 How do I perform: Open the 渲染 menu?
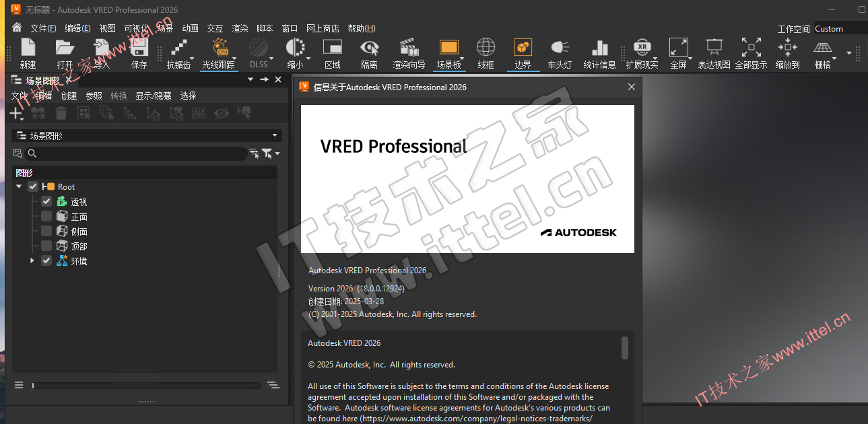(240, 28)
